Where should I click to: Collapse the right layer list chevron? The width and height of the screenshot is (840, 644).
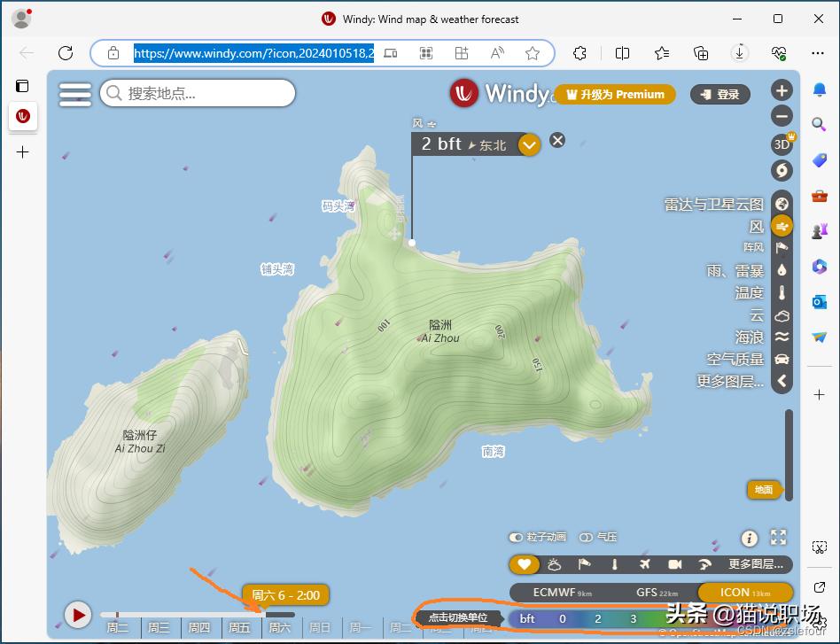(782, 381)
